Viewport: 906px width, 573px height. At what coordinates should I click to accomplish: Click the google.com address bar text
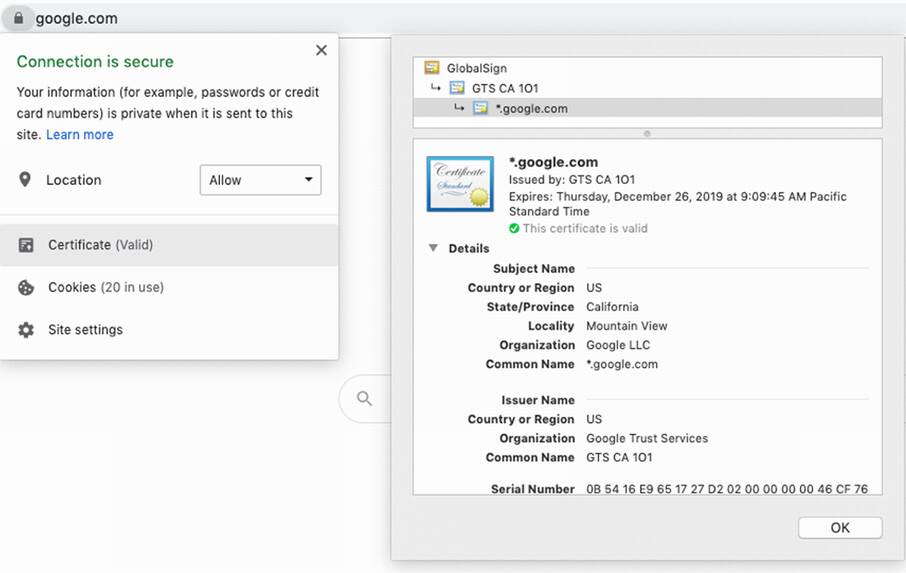[x=76, y=18]
